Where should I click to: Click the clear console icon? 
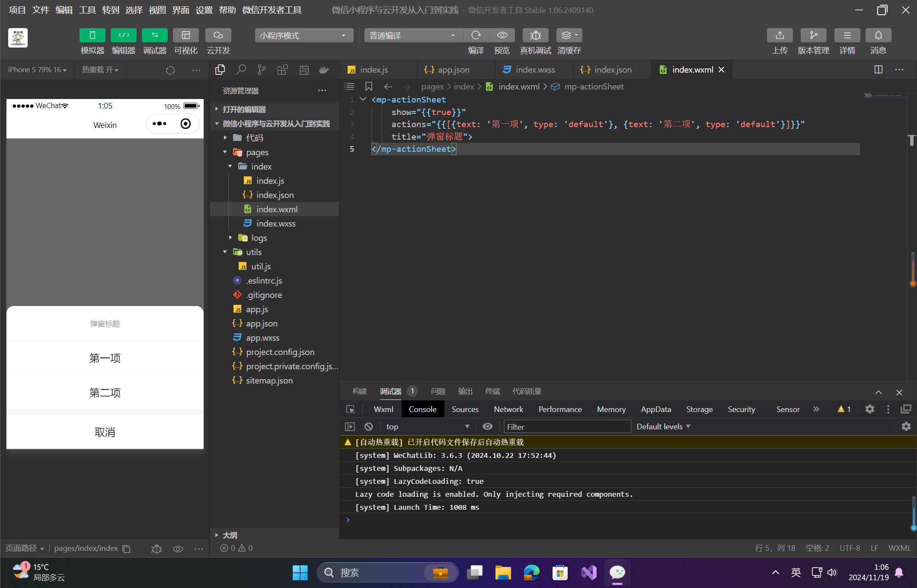pos(368,427)
